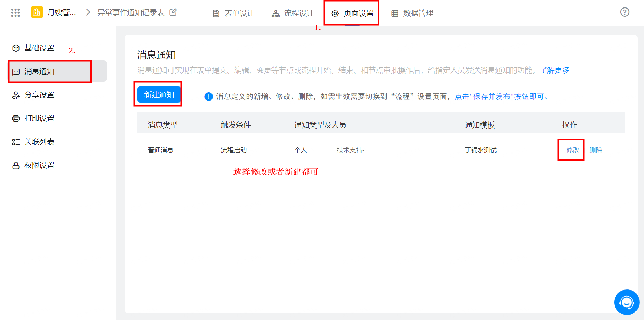Open the 数据管理 tab
644x320 pixels.
[412, 13]
